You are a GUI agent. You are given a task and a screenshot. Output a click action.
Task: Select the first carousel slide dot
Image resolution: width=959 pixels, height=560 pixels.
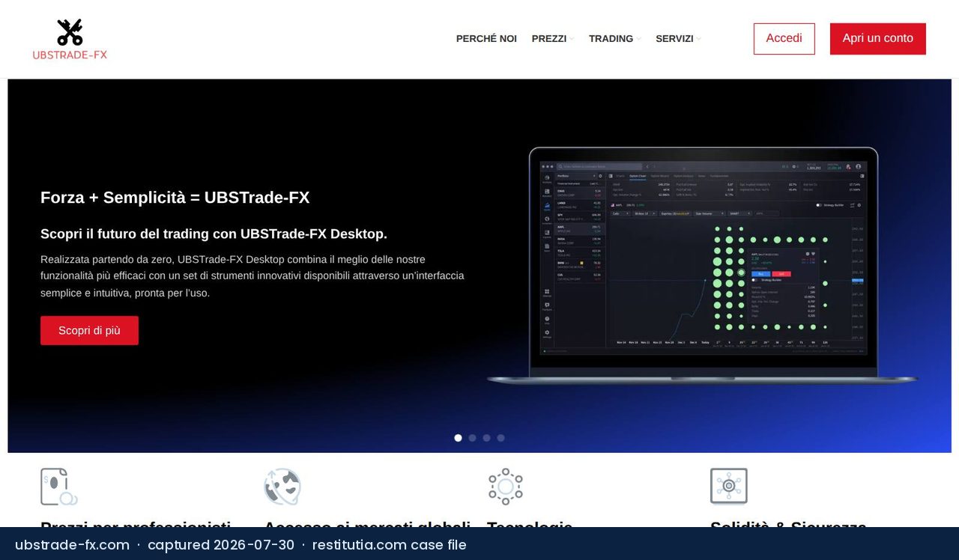459,438
